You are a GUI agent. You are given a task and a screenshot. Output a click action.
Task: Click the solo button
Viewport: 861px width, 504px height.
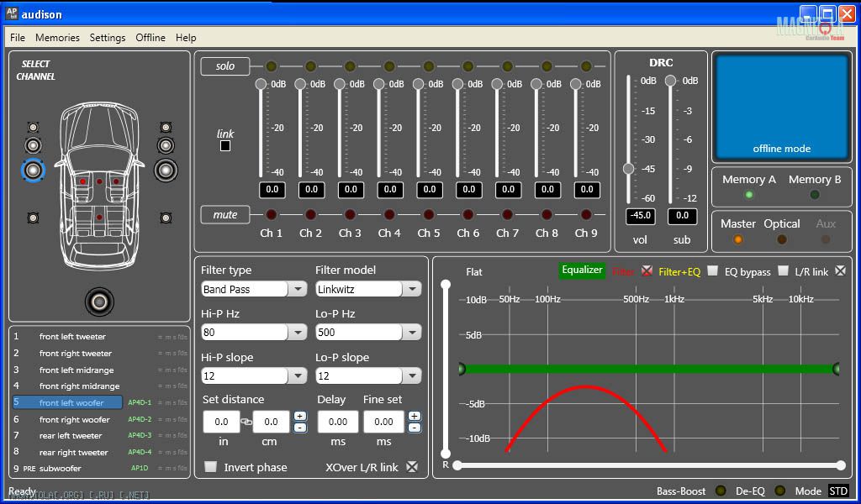(225, 66)
